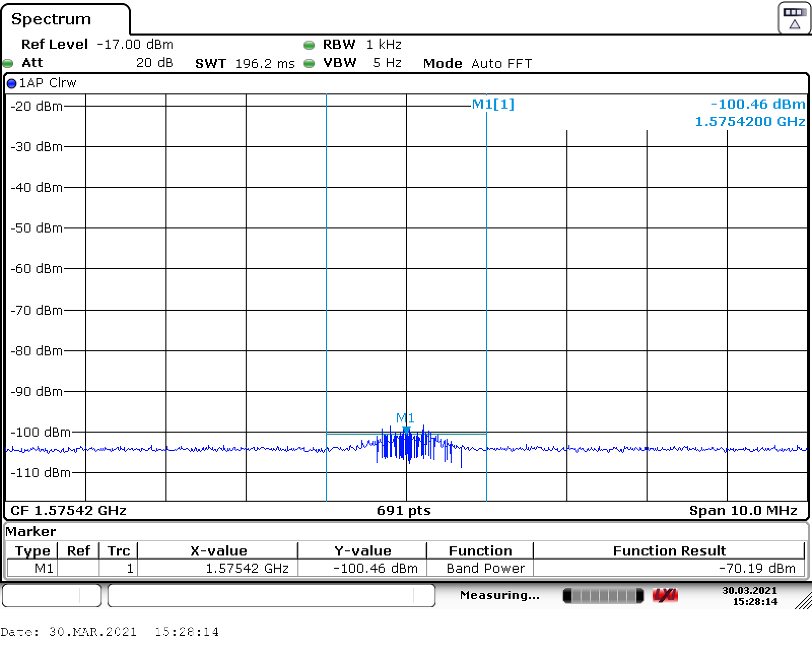Click the Function Result column header
The image size is (812, 656).
click(x=669, y=551)
